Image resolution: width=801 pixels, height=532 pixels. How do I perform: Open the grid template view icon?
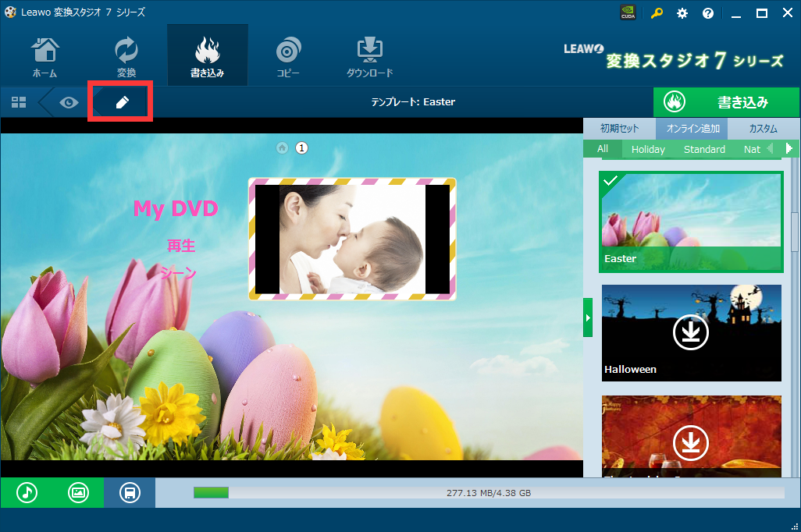tap(19, 102)
